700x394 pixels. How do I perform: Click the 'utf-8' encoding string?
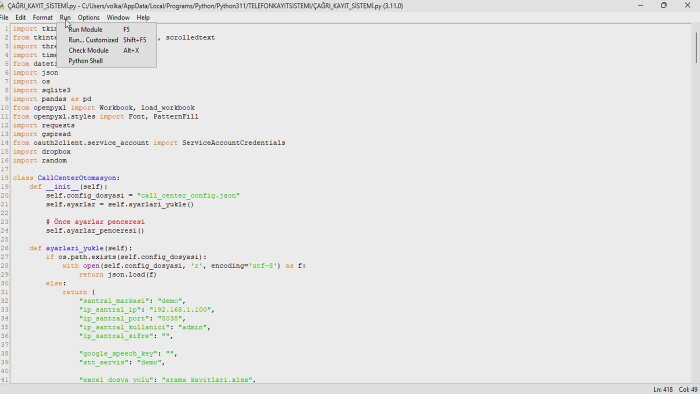pyautogui.click(x=263, y=265)
